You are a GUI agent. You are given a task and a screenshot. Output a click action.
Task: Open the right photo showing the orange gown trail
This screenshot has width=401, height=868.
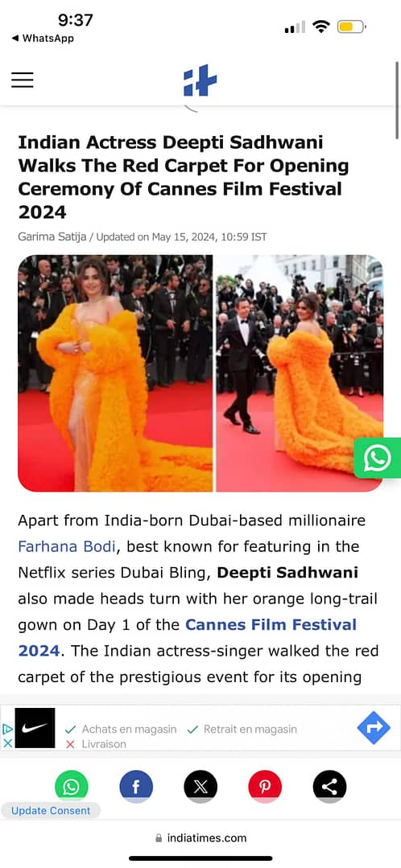pos(300,373)
